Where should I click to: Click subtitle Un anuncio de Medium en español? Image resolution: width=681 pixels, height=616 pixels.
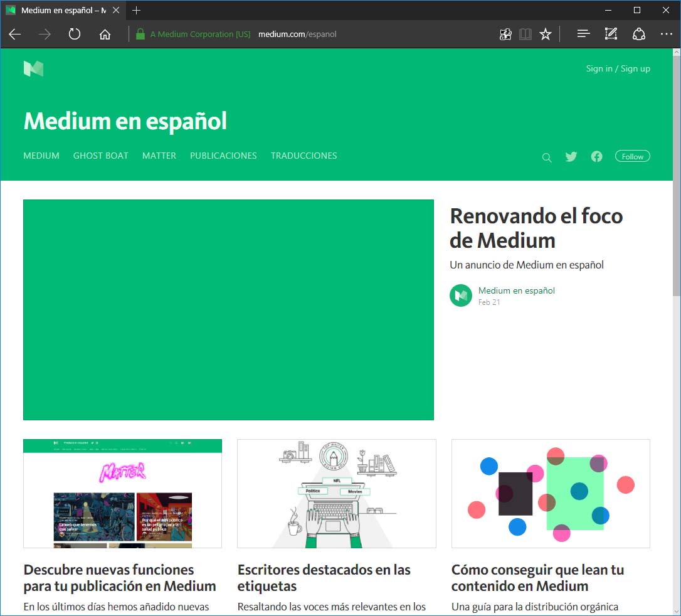[527, 265]
